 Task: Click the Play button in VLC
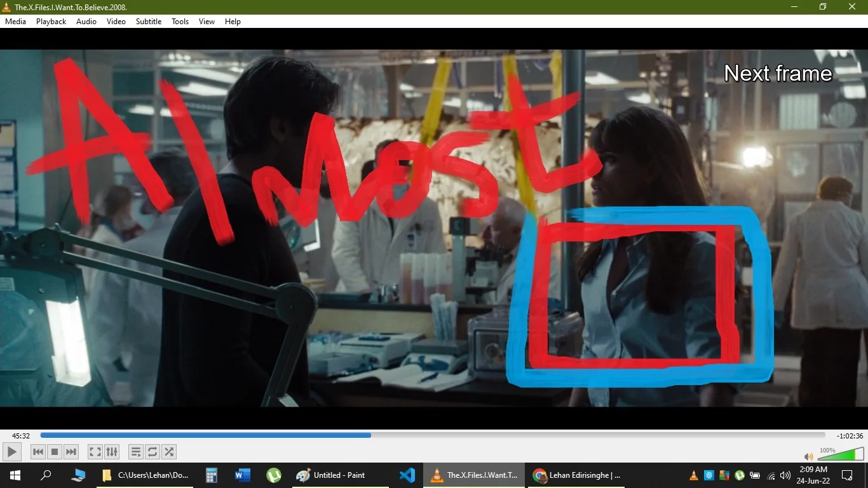coord(12,452)
